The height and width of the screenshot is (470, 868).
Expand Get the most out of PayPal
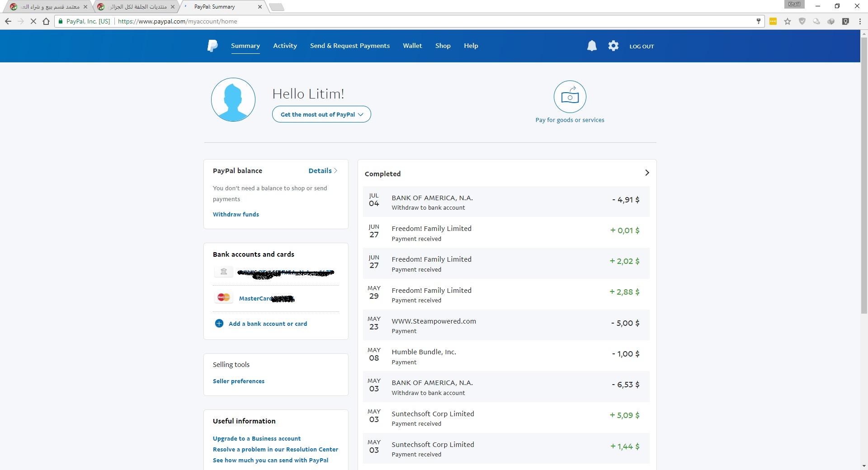coord(321,114)
